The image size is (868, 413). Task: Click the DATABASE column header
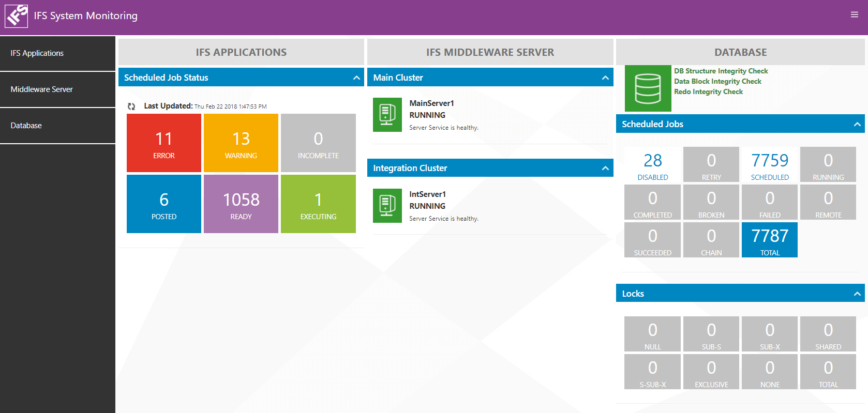(x=740, y=52)
